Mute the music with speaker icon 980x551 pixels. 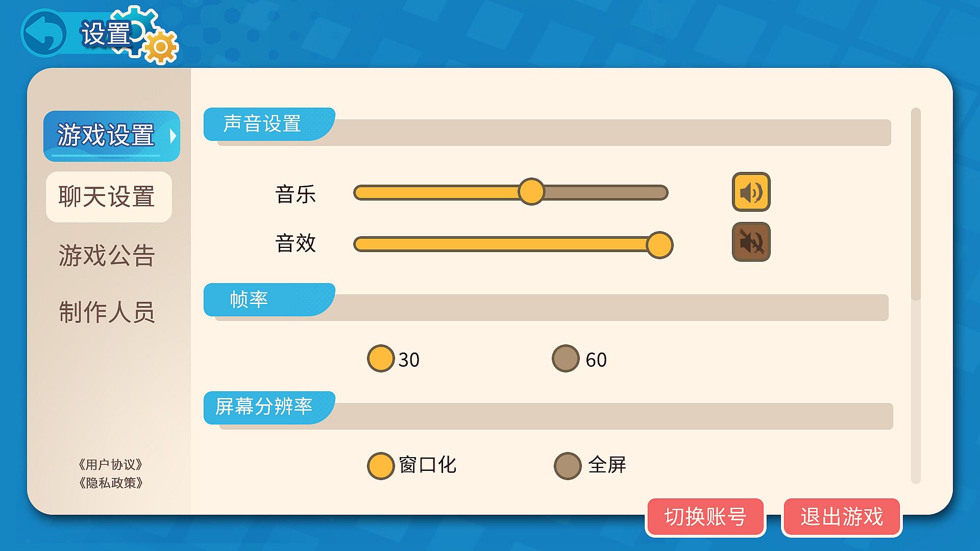click(751, 192)
